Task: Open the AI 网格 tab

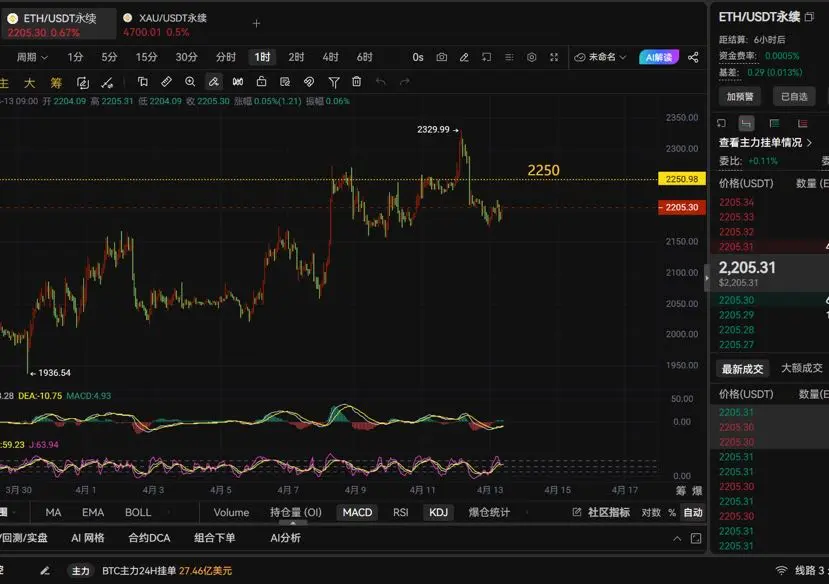Action: (88, 538)
